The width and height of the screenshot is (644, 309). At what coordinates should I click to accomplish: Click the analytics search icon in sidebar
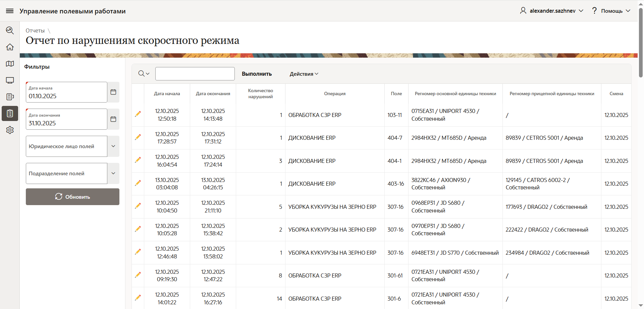[10, 30]
